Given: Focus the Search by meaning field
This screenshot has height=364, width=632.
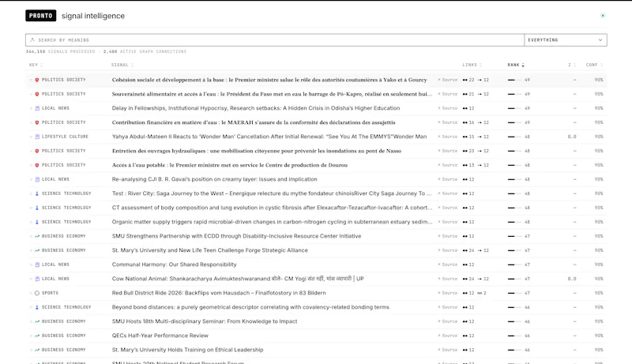Looking at the screenshot, I should point(275,39).
